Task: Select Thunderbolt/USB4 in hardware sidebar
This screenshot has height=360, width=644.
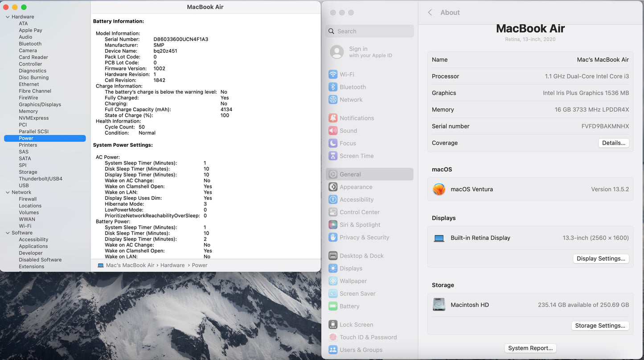Action: click(x=41, y=178)
